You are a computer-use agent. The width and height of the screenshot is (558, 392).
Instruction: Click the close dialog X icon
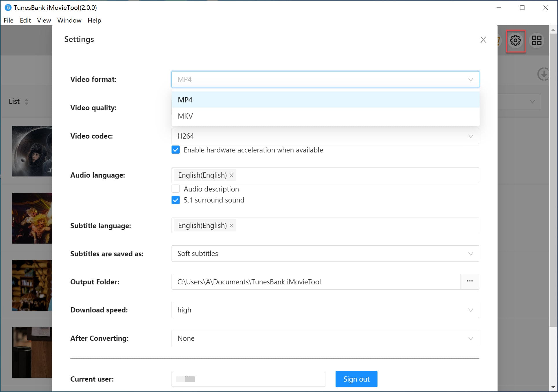483,39
